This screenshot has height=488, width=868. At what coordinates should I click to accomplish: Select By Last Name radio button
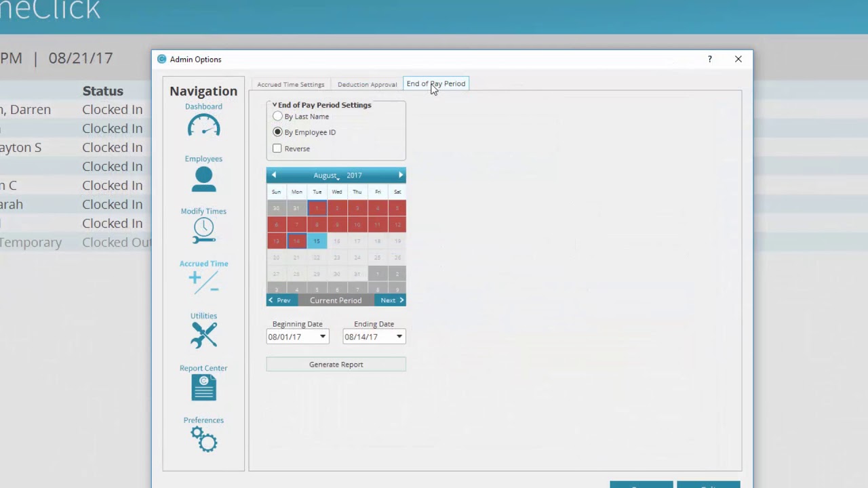click(277, 117)
